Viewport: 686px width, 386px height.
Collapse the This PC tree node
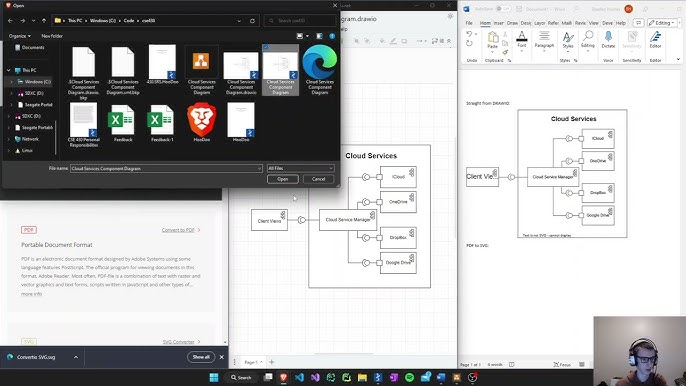point(9,70)
